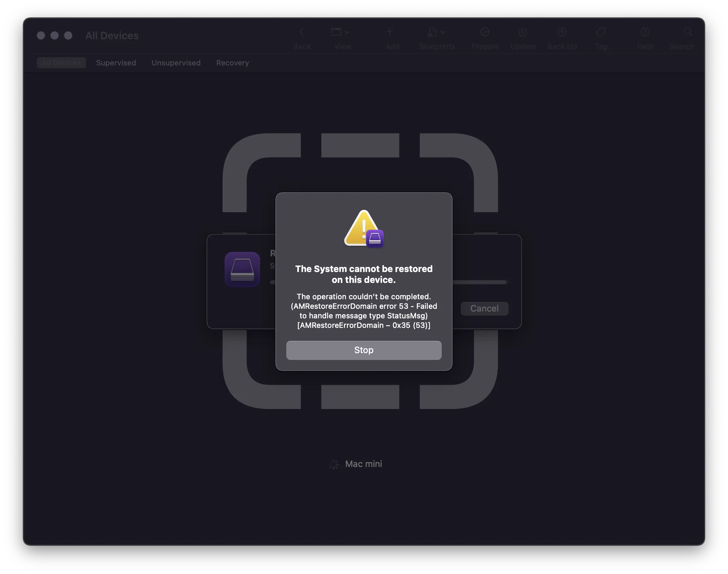Click the restore progress bar

click(481, 282)
